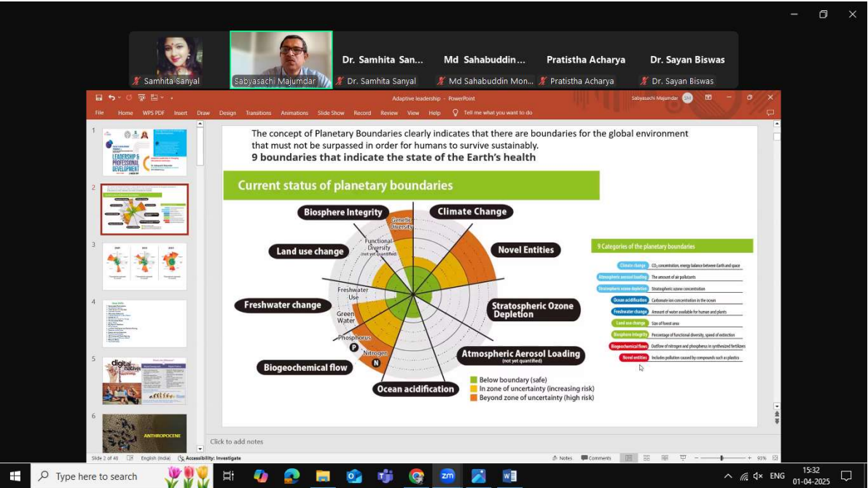
Task: Open the Draw ribbon tab
Action: click(203, 113)
